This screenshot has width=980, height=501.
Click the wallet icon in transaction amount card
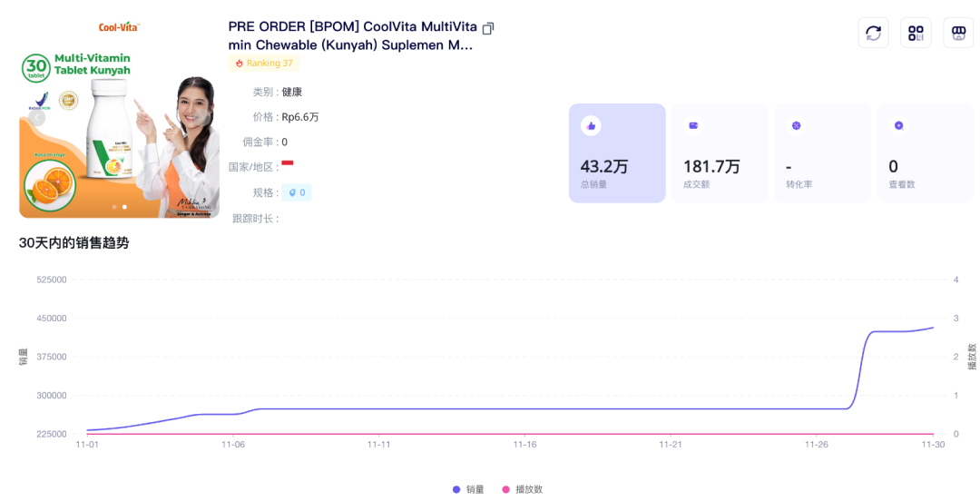pyautogui.click(x=693, y=126)
